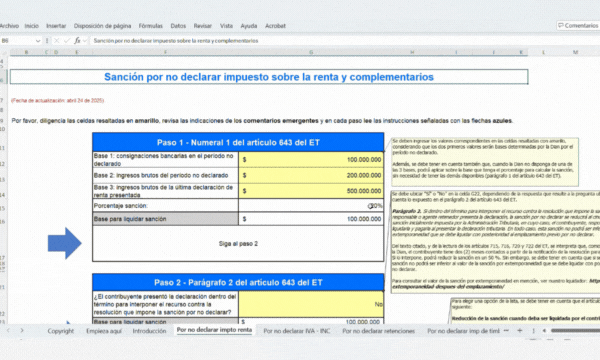600x360 pixels.
Task: Click the name box options dots
Action: click(x=47, y=41)
